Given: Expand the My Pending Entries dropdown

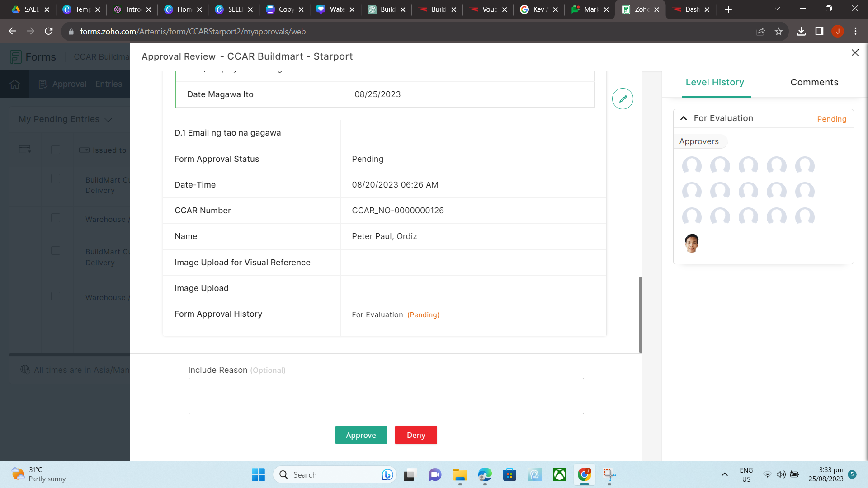Looking at the screenshot, I should [108, 120].
